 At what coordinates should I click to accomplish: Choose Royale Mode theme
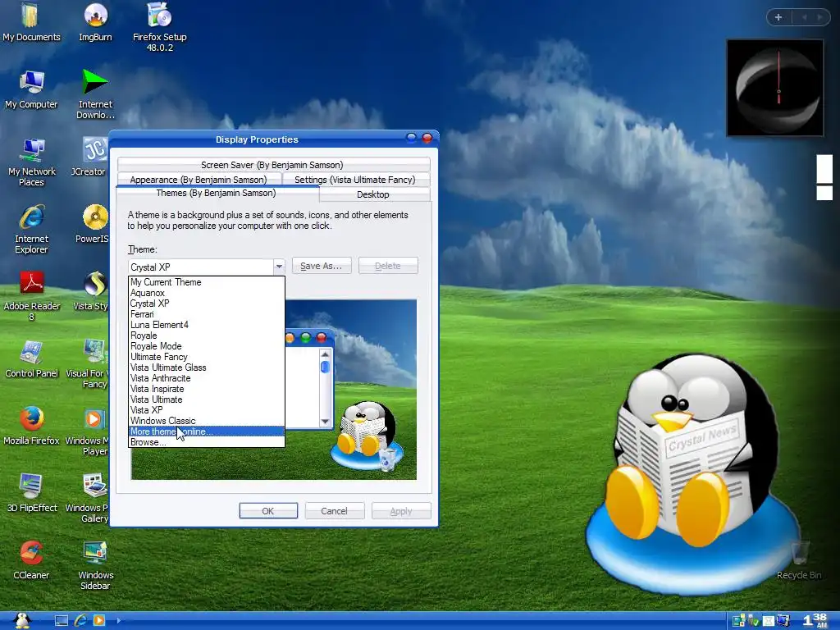point(207,347)
